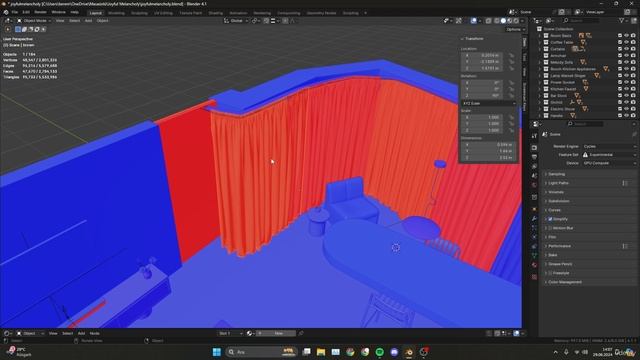Click the outliner display mode icon
The image size is (640, 360).
[x=550, y=20]
